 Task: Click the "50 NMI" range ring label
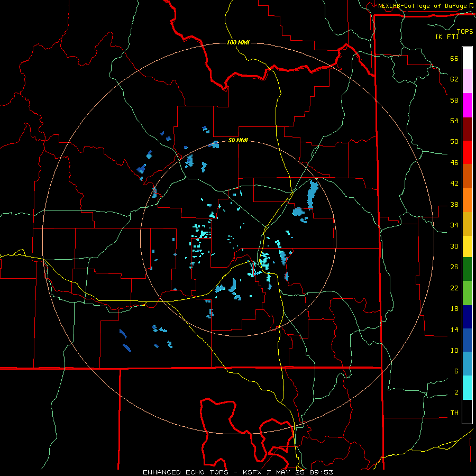238,140
